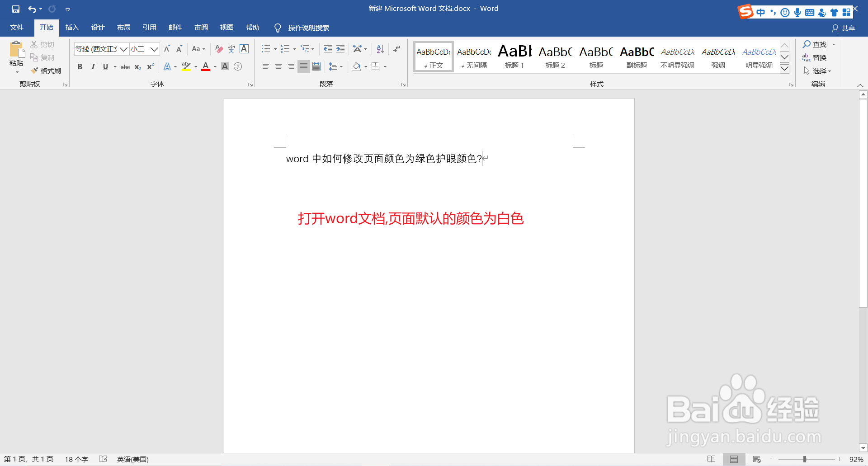Image resolution: width=868 pixels, height=466 pixels.
Task: Expand the styles gallery more arrow
Action: click(785, 69)
